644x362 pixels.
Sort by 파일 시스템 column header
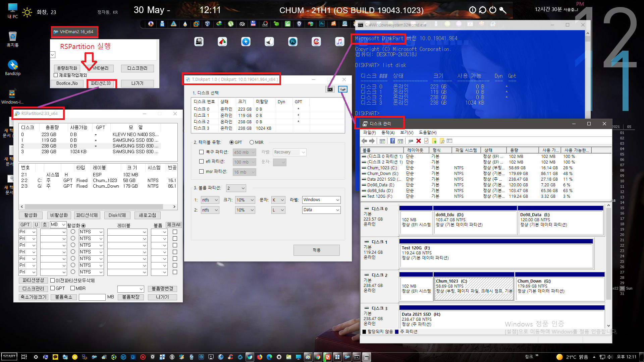click(466, 150)
